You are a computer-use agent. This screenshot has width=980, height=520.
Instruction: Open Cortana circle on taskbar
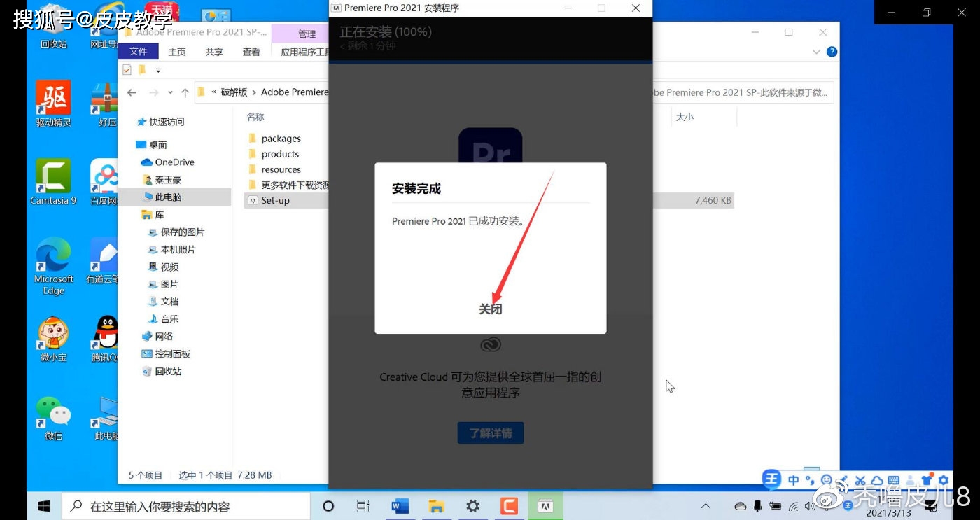pyautogui.click(x=328, y=506)
